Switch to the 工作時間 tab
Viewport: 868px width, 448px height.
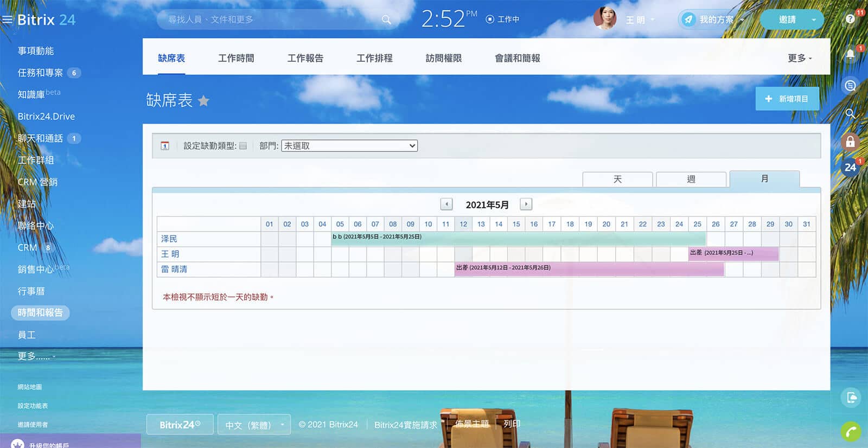tap(236, 58)
